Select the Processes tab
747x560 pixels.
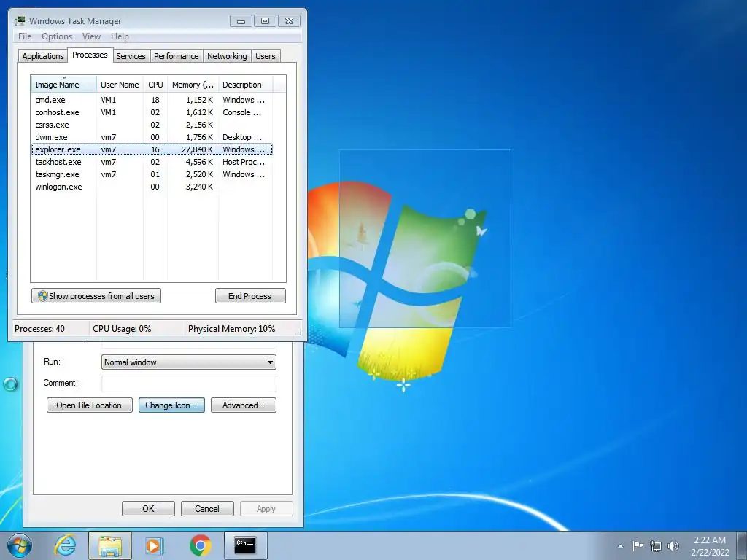coord(90,55)
